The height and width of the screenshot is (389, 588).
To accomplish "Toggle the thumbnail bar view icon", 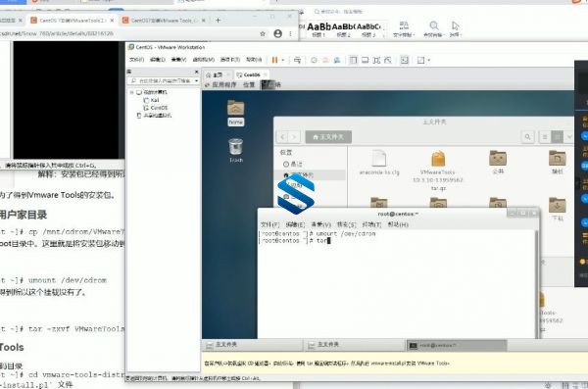I will [365, 60].
